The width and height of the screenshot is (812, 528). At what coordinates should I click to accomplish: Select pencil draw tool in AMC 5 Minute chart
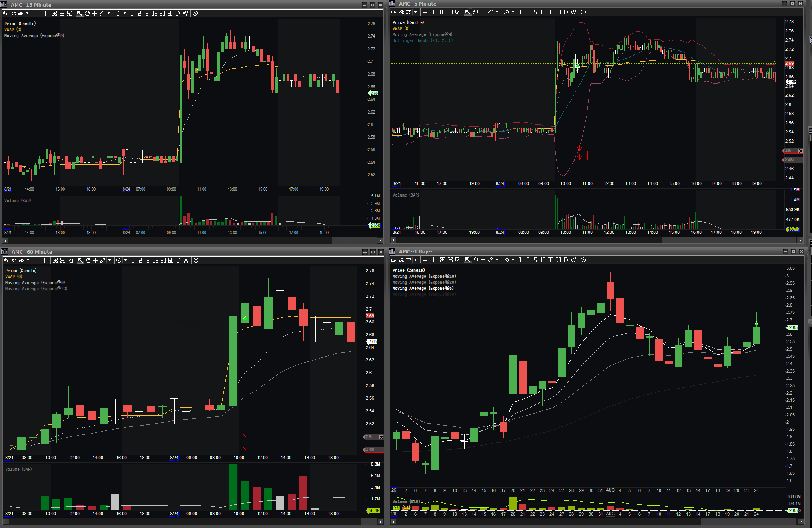pyautogui.click(x=491, y=12)
